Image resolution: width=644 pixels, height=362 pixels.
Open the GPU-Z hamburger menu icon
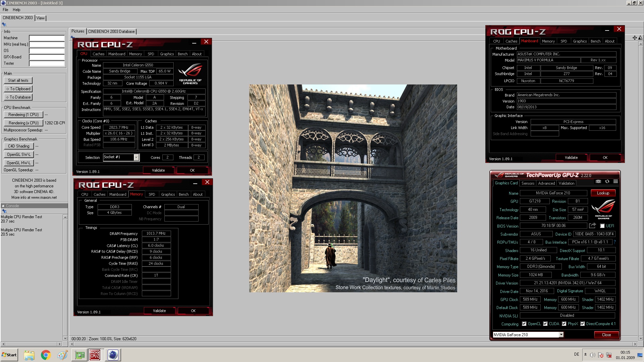tap(615, 182)
